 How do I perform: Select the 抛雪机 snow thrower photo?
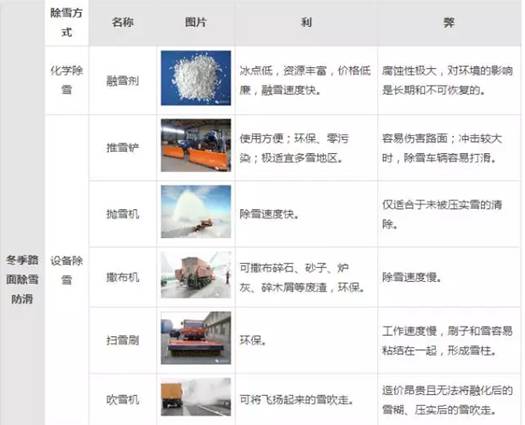coord(196,212)
